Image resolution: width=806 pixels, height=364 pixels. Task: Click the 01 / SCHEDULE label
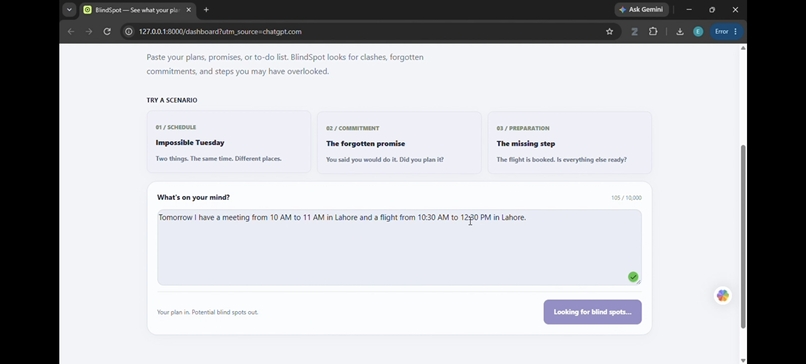[176, 128]
